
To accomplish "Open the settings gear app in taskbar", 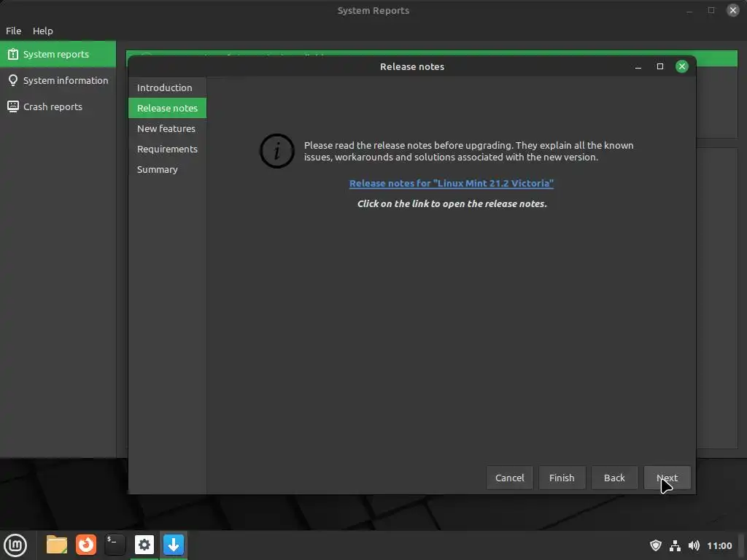I will 144,545.
